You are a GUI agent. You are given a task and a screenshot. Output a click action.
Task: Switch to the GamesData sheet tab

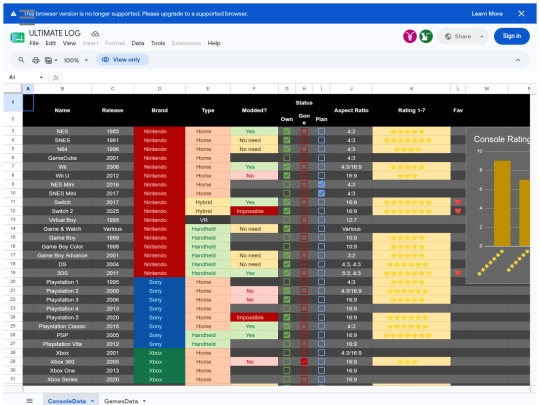121,401
